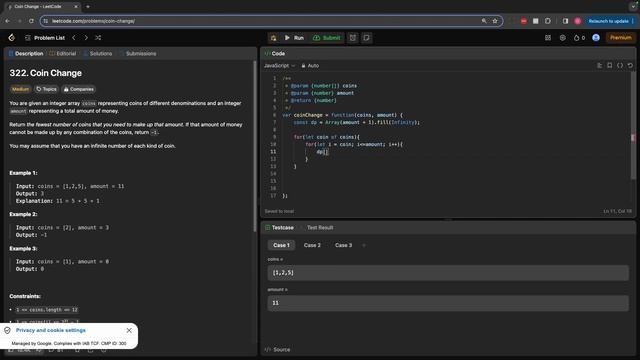Click the Premium button
This screenshot has width=640, height=360.
[x=621, y=38]
